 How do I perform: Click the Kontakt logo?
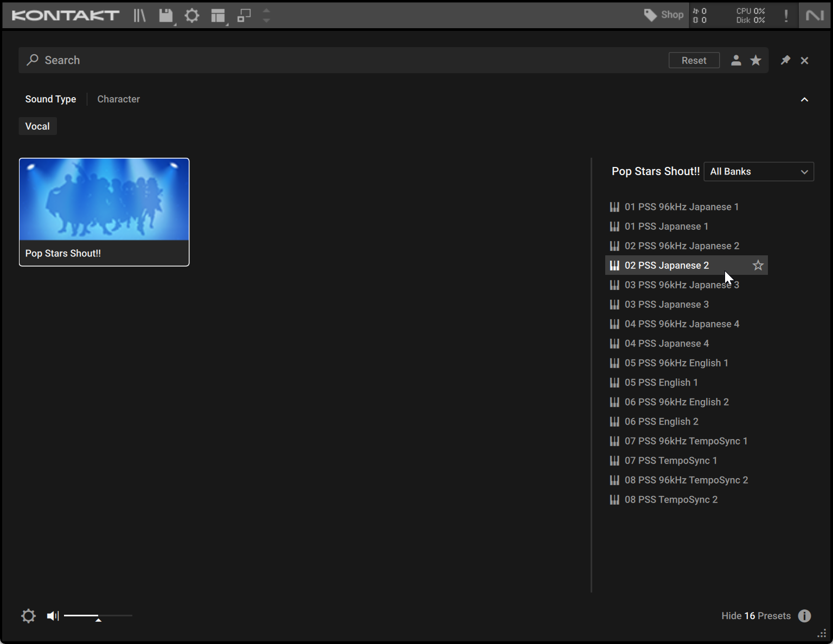pos(66,15)
